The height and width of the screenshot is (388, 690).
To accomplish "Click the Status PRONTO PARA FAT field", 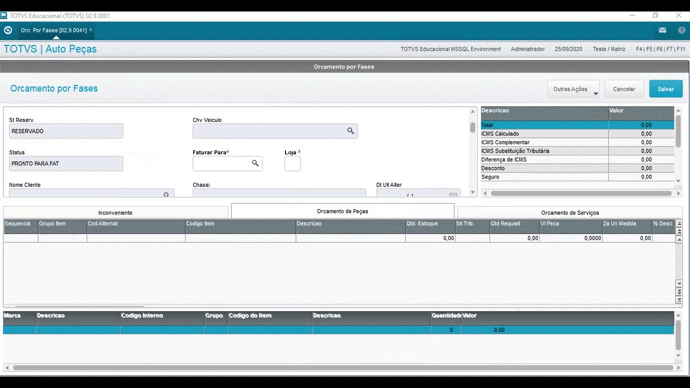I will point(66,164).
